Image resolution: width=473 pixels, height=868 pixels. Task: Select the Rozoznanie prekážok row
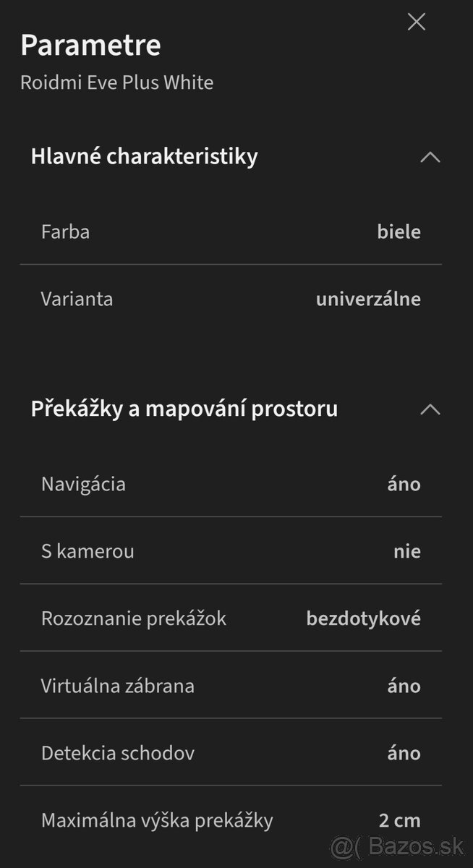pos(231,618)
